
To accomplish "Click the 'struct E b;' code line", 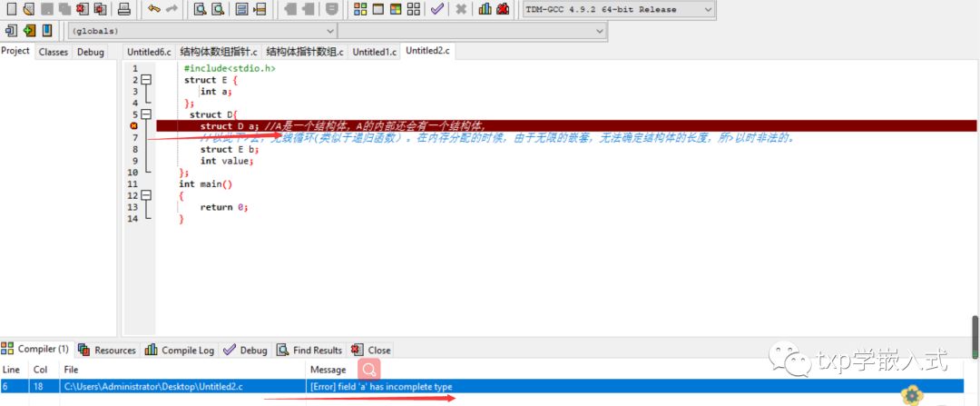I will [x=230, y=149].
